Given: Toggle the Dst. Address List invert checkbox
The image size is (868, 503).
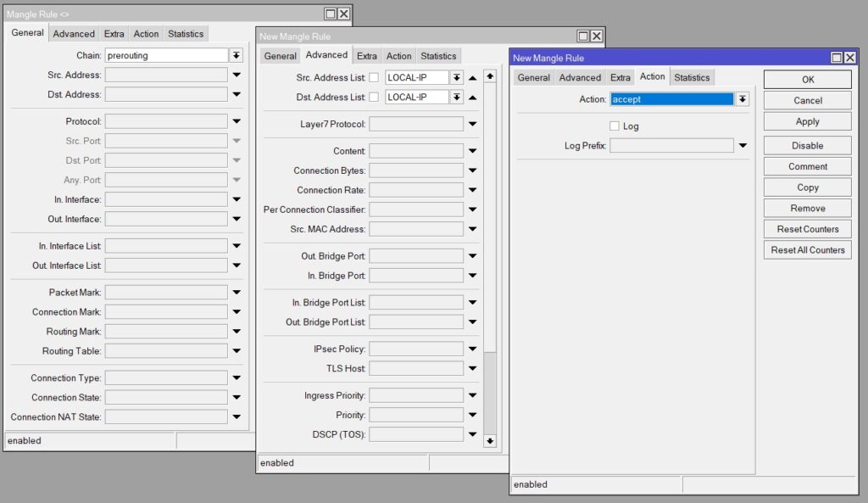Looking at the screenshot, I should pos(374,98).
